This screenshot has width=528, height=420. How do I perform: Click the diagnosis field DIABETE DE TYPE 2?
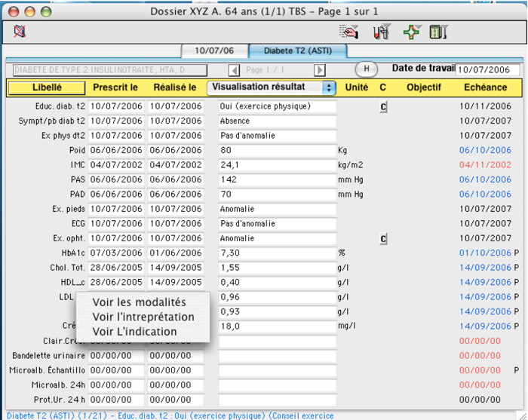110,70
